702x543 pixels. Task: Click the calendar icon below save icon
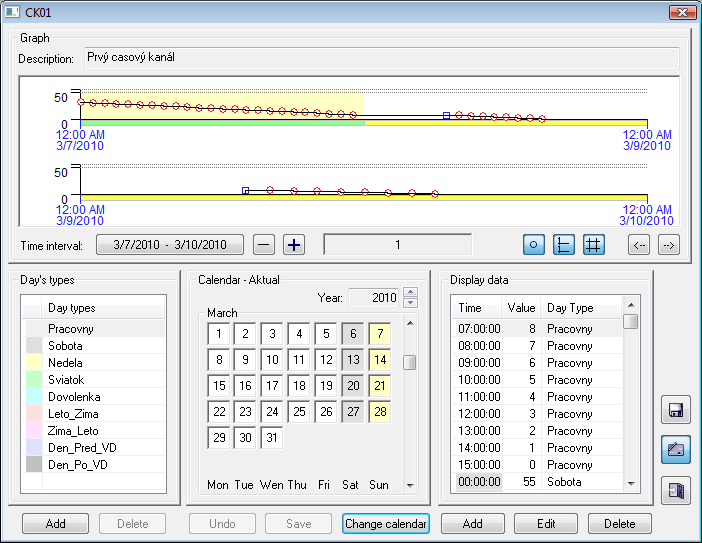675,450
